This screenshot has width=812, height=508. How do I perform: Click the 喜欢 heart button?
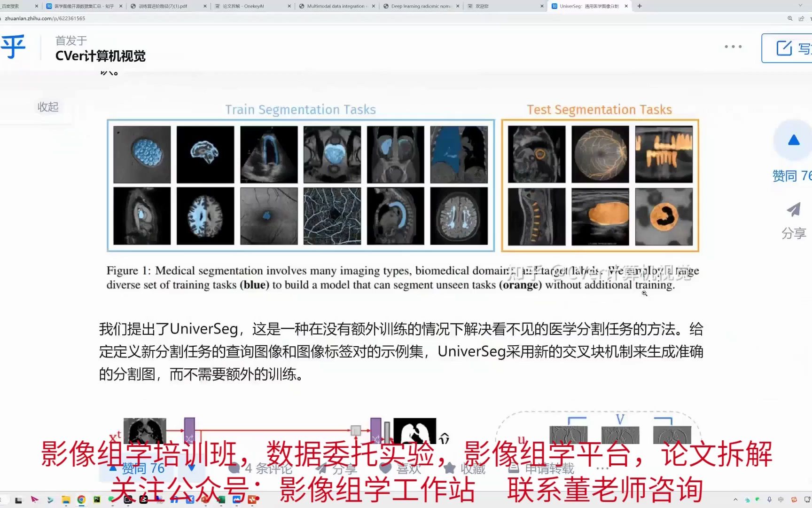(400, 468)
